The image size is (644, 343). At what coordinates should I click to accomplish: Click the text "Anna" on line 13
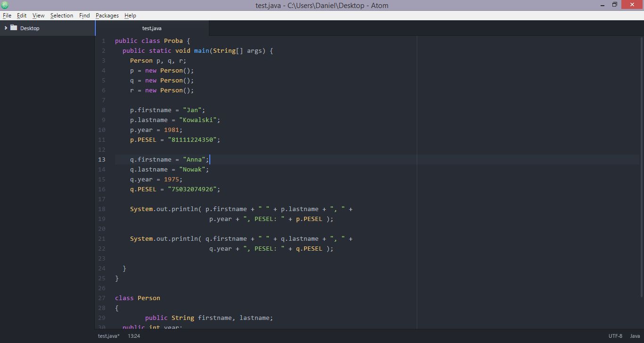(x=194, y=160)
